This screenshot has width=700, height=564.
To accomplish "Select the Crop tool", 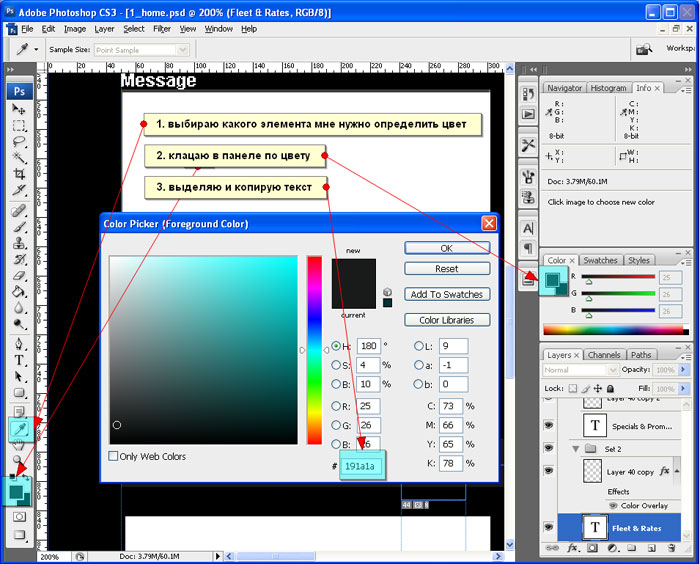I will [19, 174].
